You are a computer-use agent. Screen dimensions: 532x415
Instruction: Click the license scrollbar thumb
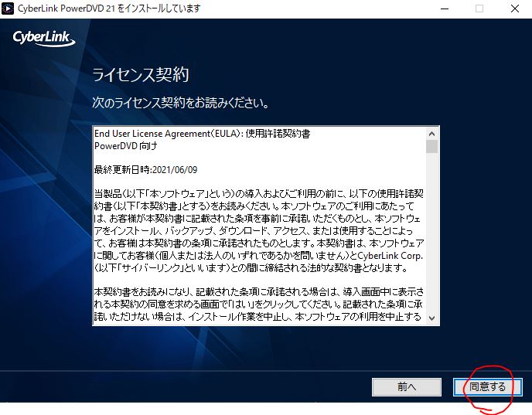click(432, 147)
